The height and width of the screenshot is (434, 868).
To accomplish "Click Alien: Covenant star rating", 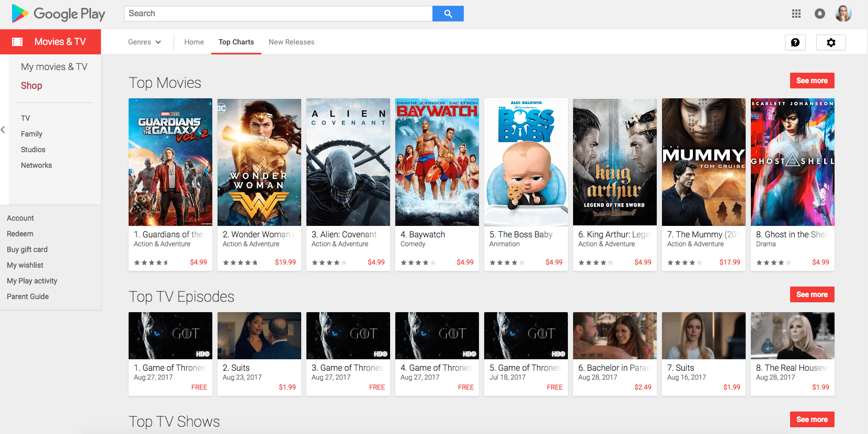I will pyautogui.click(x=329, y=262).
